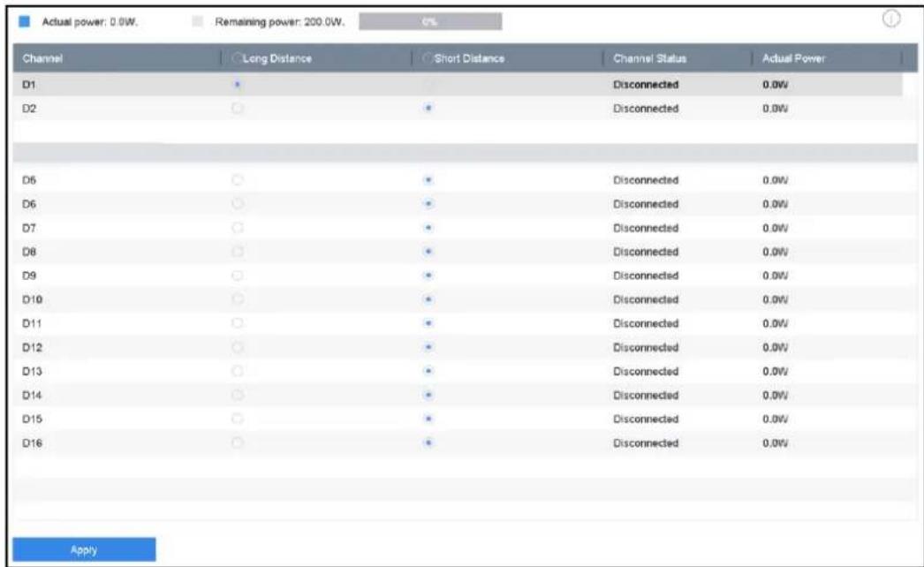Image resolution: width=924 pixels, height=567 pixels.
Task: Select Short Distance for channel D15
Action: click(x=428, y=419)
